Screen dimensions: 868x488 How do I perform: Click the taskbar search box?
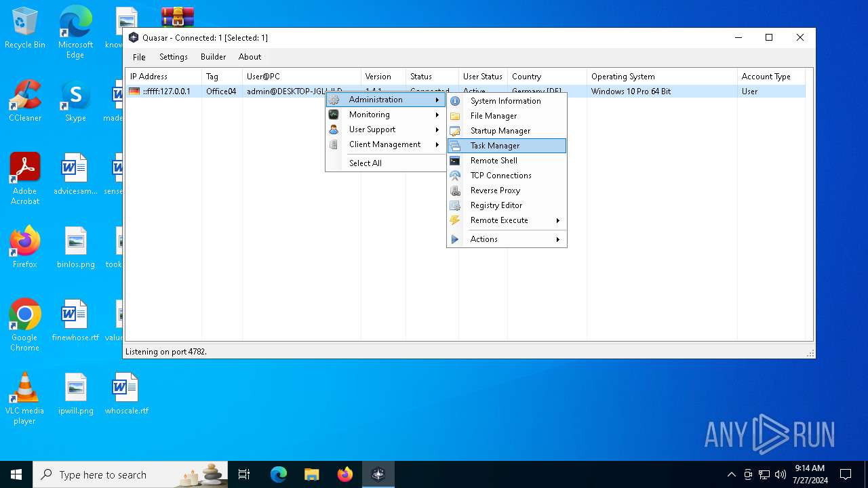131,474
